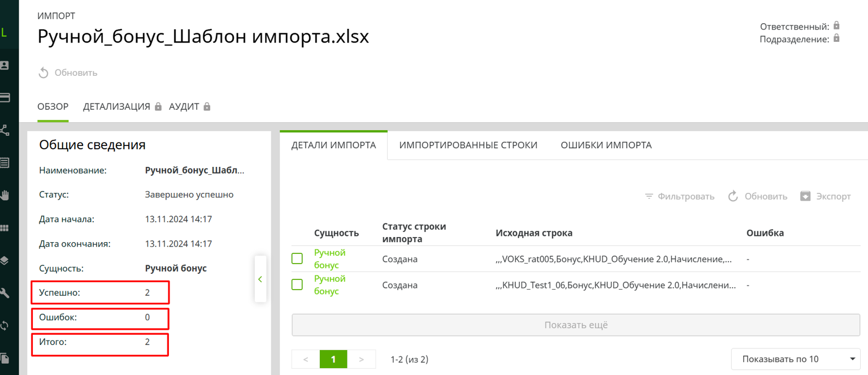The height and width of the screenshot is (375, 868).
Task: Open the credit card icon in sidebar
Action: point(5,97)
